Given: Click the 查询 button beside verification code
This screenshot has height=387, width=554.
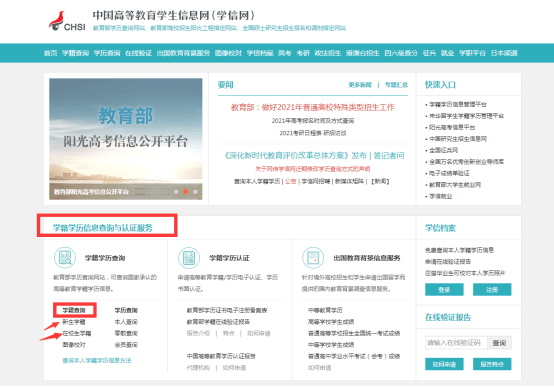Looking at the screenshot, I should coord(499,343).
